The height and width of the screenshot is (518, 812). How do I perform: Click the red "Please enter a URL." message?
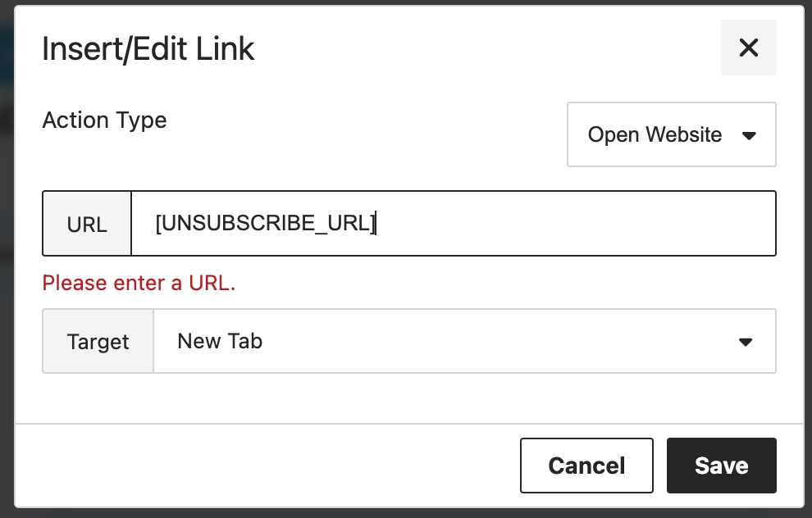click(x=139, y=284)
